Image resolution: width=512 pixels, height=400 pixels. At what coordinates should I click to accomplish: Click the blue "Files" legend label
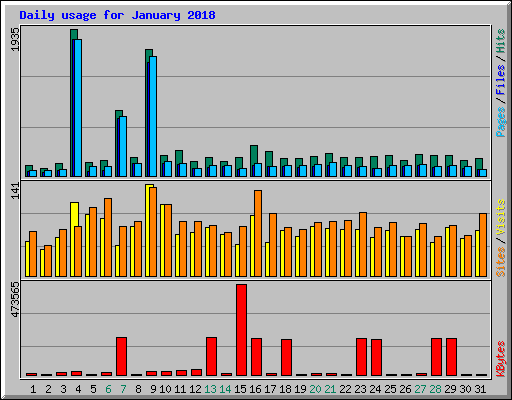pyautogui.click(x=500, y=79)
